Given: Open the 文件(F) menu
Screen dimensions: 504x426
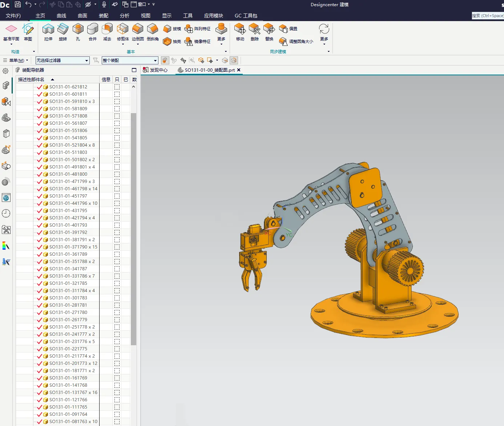Looking at the screenshot, I should [x=13, y=16].
